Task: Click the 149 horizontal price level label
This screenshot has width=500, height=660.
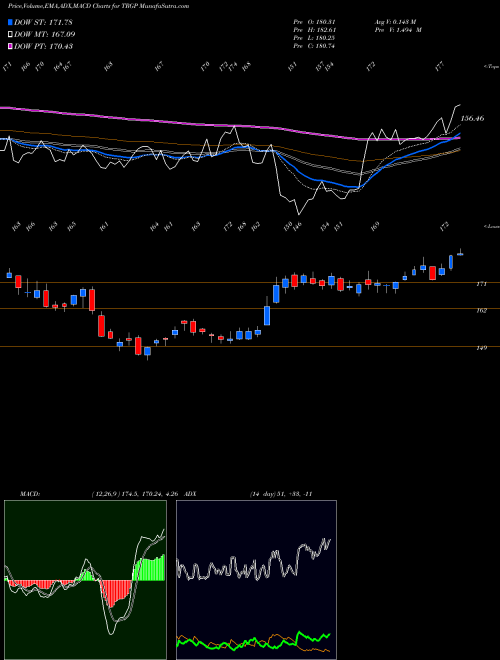Action: click(481, 348)
